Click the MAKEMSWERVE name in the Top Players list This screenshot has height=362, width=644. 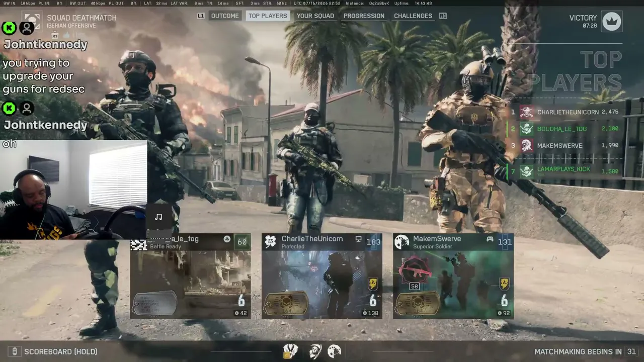coord(559,146)
